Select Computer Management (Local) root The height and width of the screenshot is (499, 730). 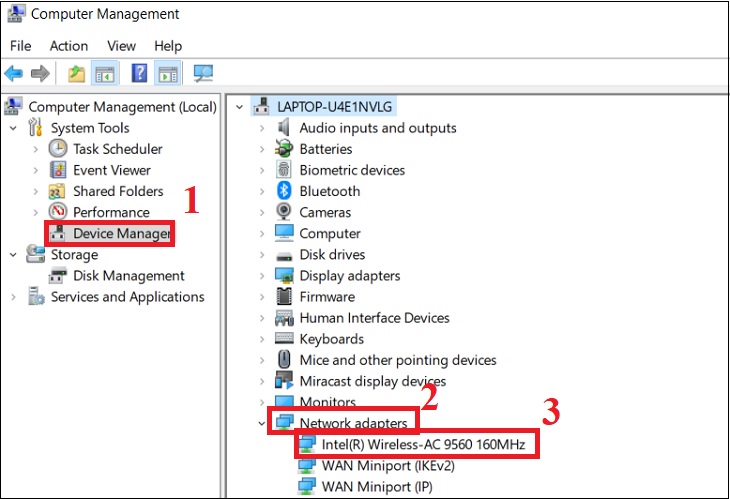(122, 107)
